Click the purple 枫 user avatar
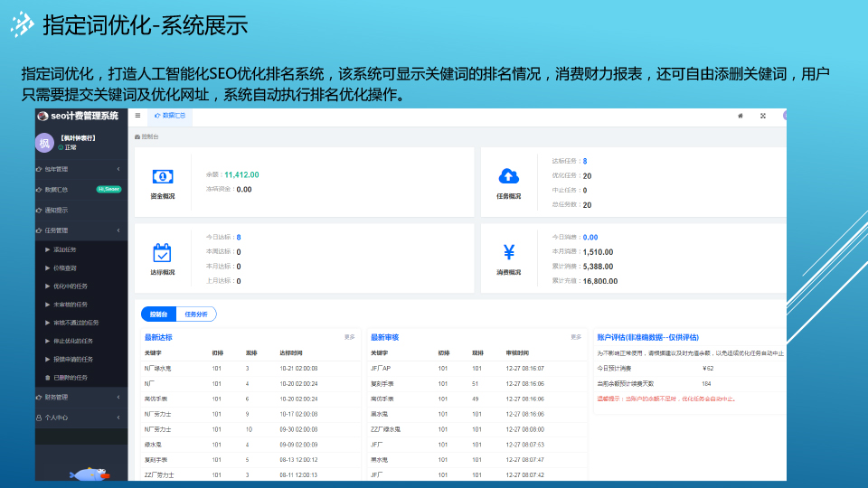 click(44, 143)
